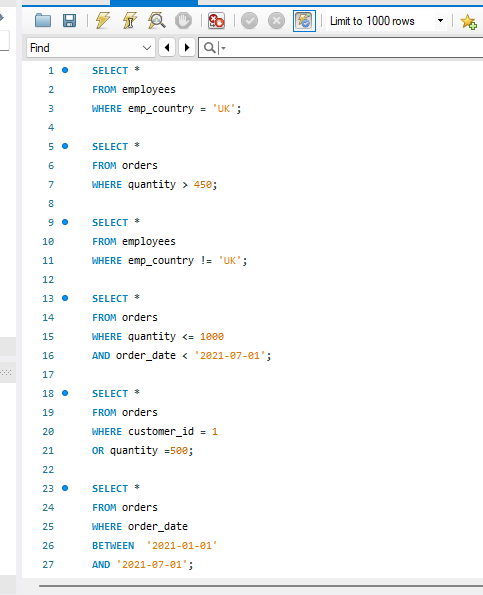
Task: Toggle stop-on-error script execution icon
Action: (x=216, y=20)
